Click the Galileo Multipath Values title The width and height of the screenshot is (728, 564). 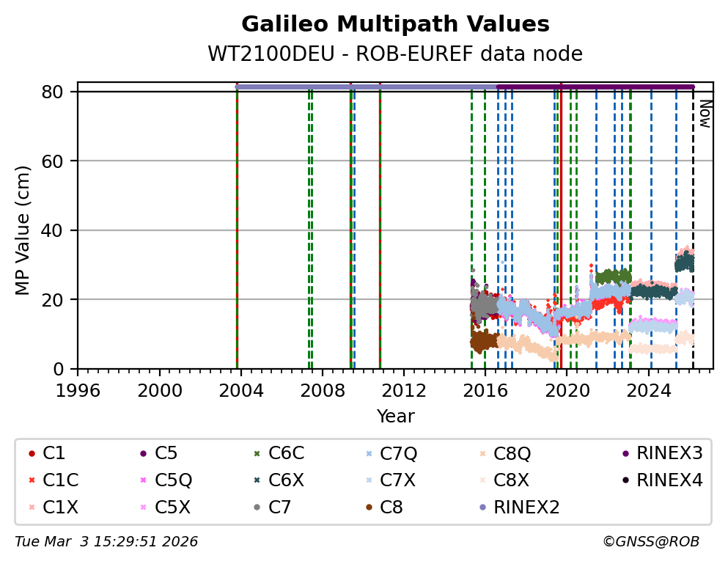pyautogui.click(x=395, y=24)
